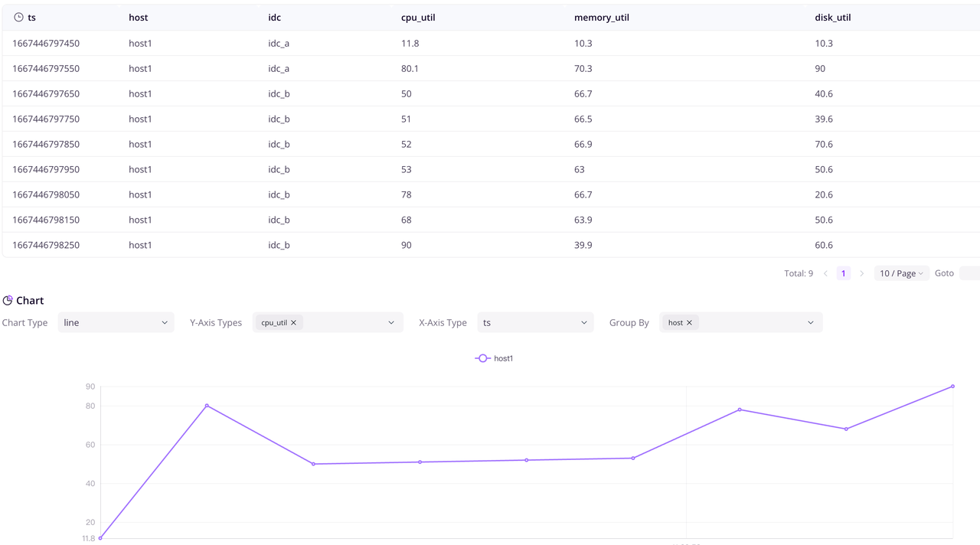
Task: Click the chart data point at value 80
Action: click(x=207, y=406)
